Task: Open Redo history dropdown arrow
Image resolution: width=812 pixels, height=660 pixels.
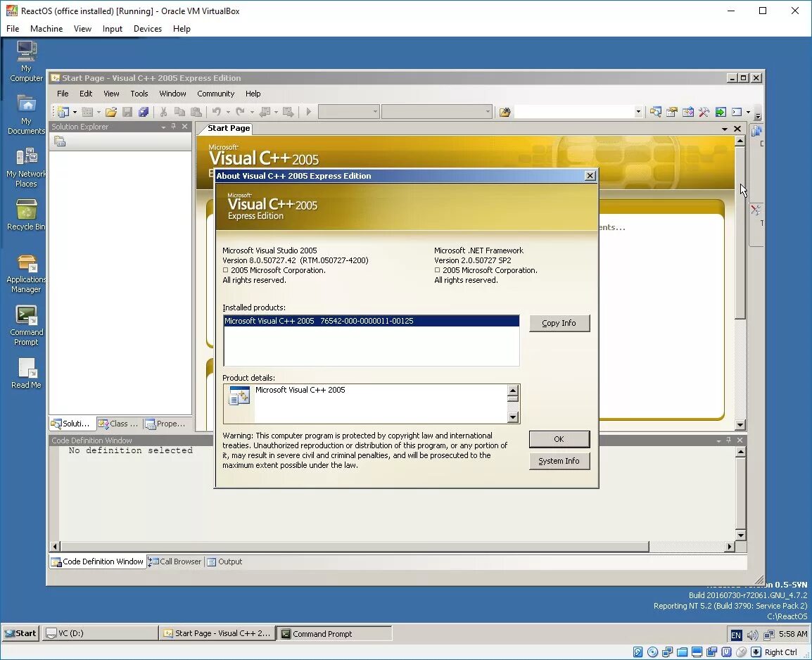Action: 252,112
